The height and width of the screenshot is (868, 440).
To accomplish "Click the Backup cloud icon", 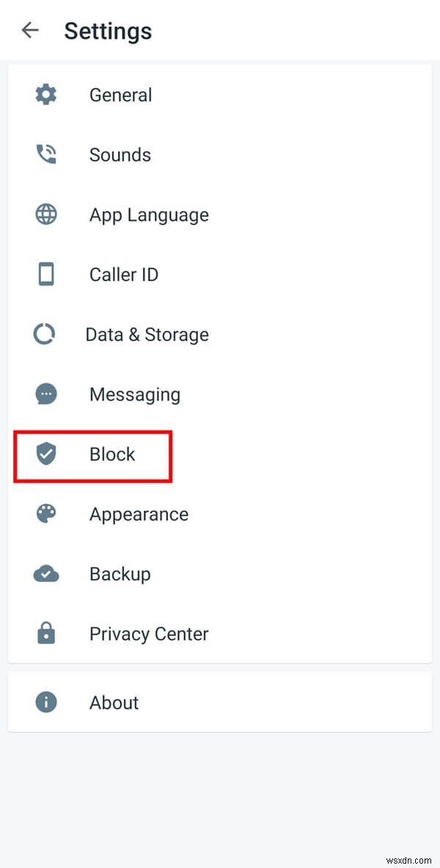I will click(x=45, y=574).
